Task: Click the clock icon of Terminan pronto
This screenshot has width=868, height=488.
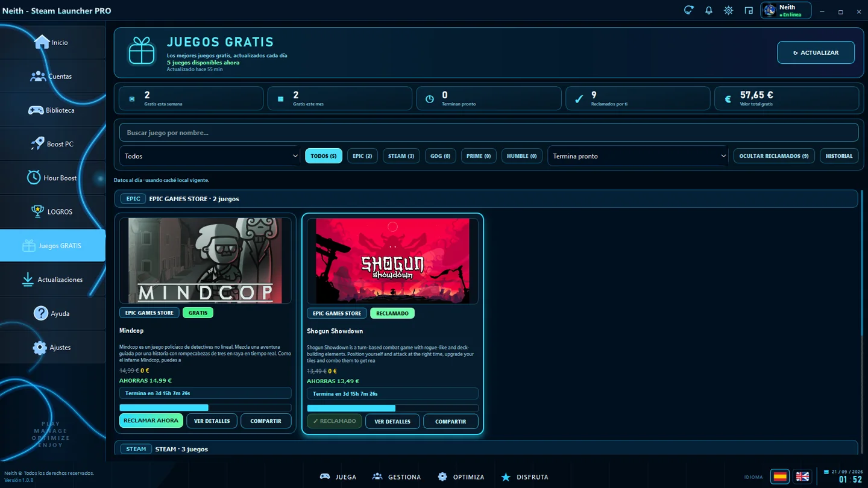Action: [430, 99]
